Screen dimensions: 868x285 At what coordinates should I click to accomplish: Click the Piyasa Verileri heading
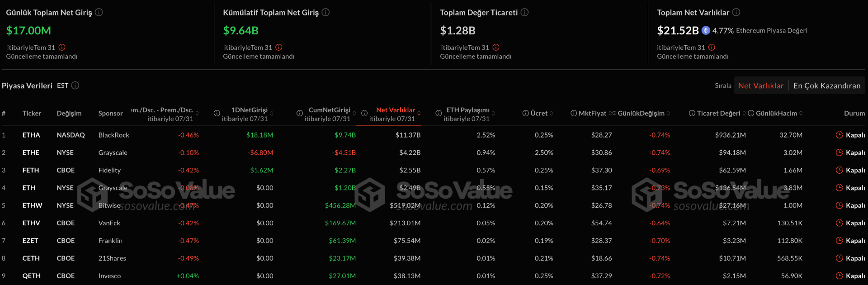point(27,85)
